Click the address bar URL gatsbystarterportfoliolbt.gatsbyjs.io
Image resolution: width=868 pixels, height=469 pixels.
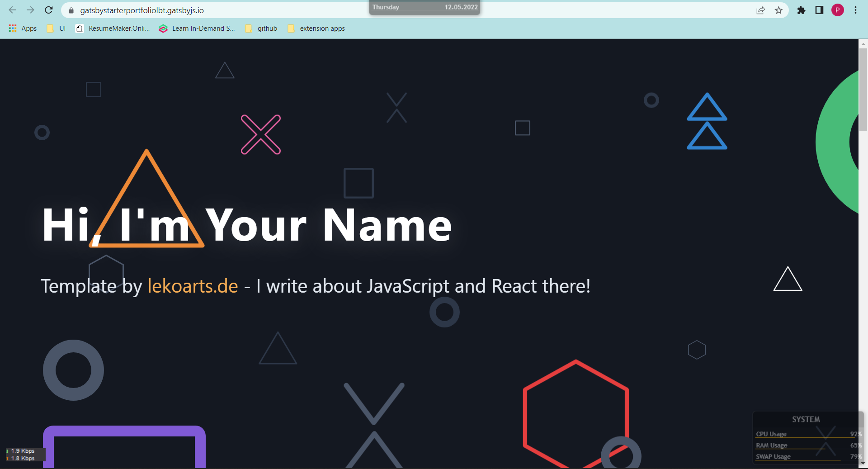(x=142, y=10)
